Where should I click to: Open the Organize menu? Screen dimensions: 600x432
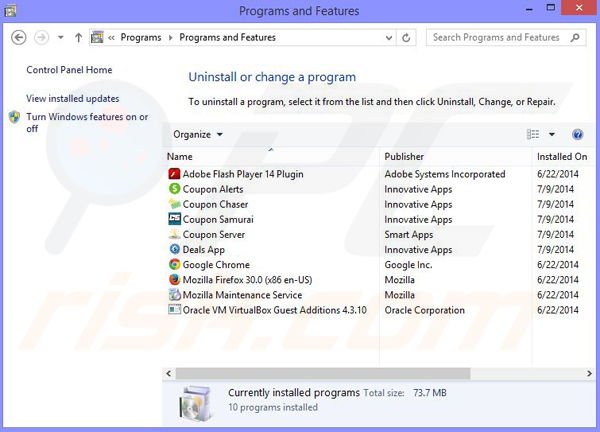tap(197, 135)
